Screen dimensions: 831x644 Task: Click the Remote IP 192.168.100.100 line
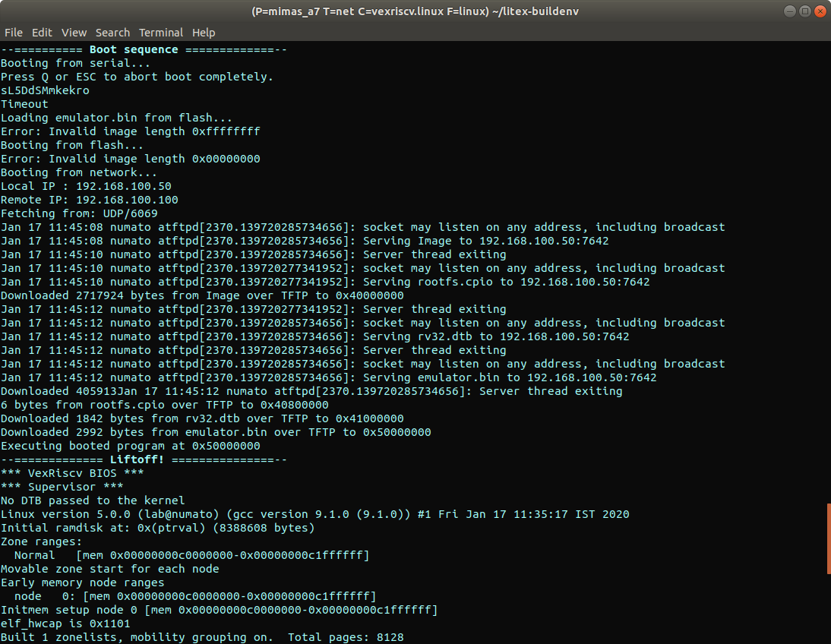point(89,200)
